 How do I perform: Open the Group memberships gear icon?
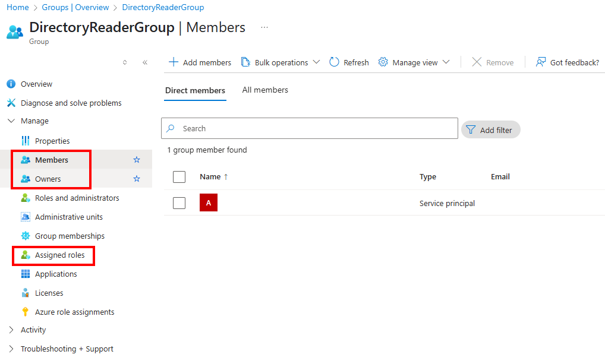(x=26, y=236)
